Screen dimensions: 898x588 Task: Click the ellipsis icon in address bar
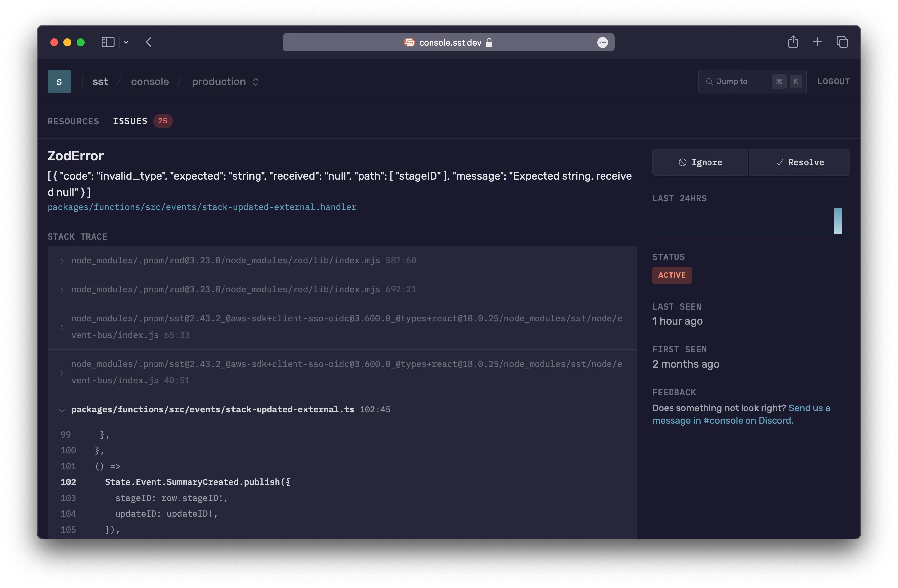point(602,42)
